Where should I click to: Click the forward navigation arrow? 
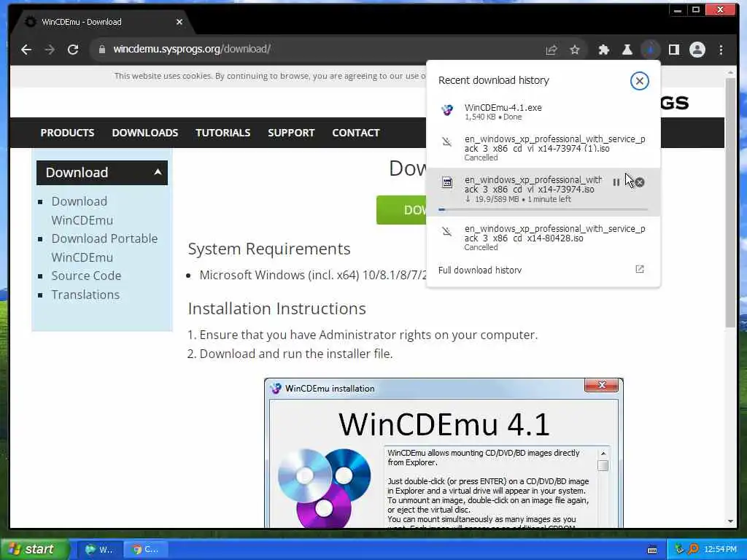tap(50, 50)
